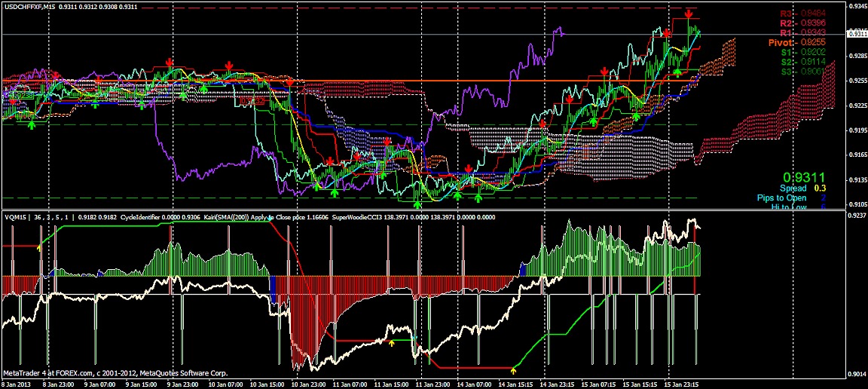
Task: Click the large green 0.9311 price readout
Action: (x=806, y=177)
